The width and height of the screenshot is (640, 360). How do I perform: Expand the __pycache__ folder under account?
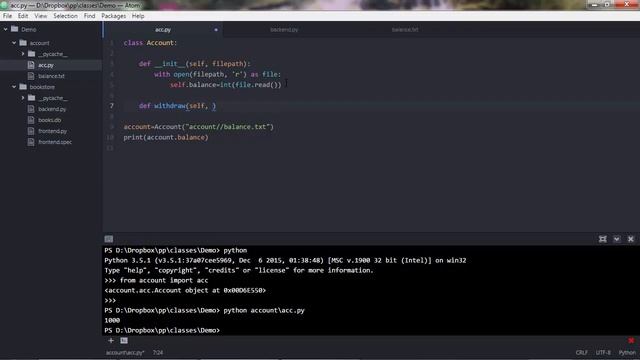[x=23, y=54]
